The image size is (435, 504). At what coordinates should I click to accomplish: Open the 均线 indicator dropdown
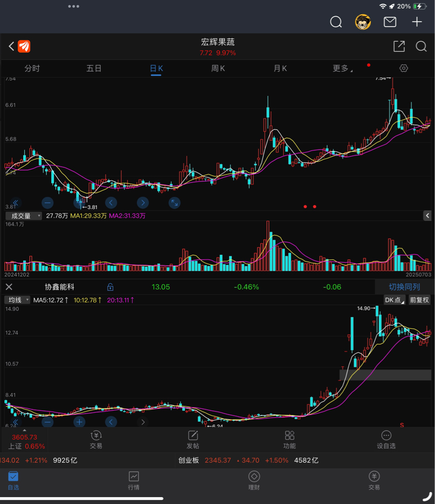pos(18,300)
